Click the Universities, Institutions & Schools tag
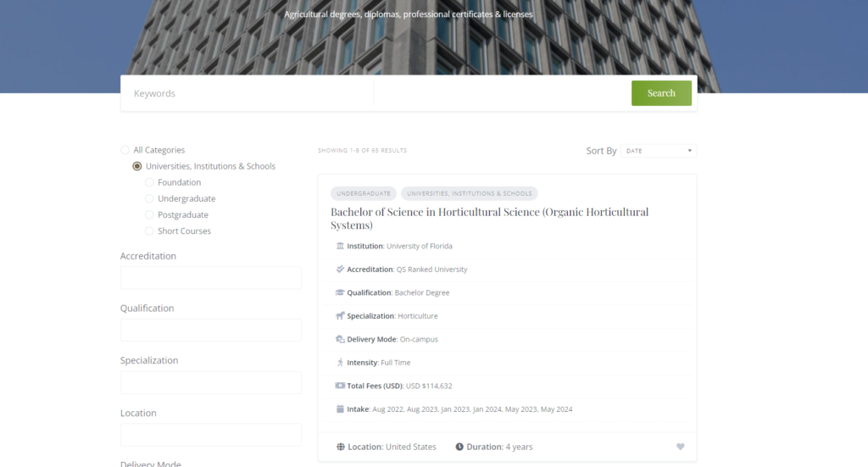This screenshot has width=868, height=467. [469, 193]
